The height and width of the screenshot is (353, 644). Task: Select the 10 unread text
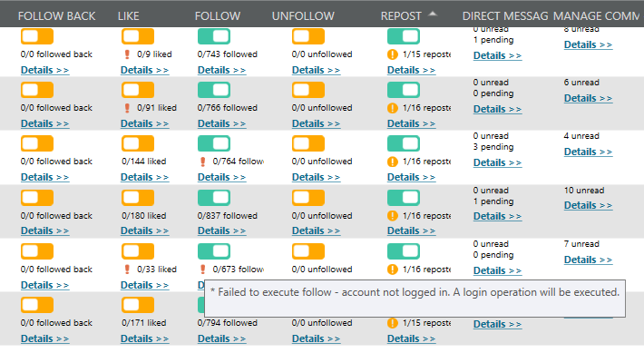tap(584, 191)
